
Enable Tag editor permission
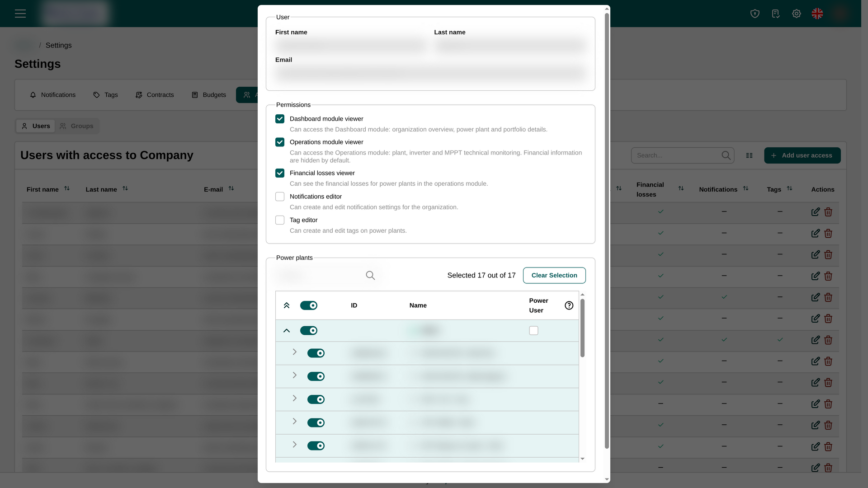coord(280,220)
